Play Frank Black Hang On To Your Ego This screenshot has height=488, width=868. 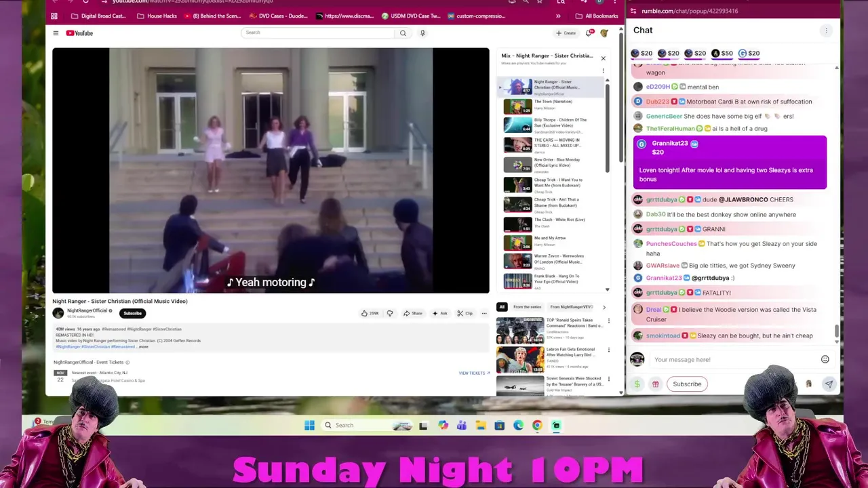551,281
